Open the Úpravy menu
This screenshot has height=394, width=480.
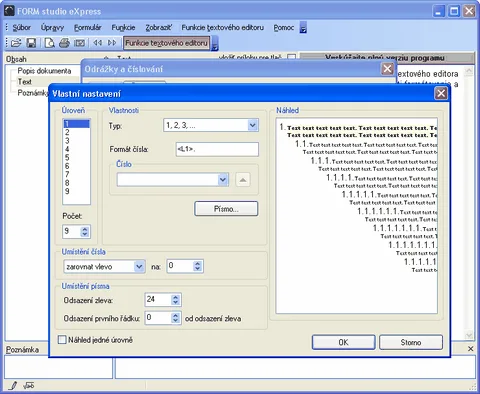point(52,28)
